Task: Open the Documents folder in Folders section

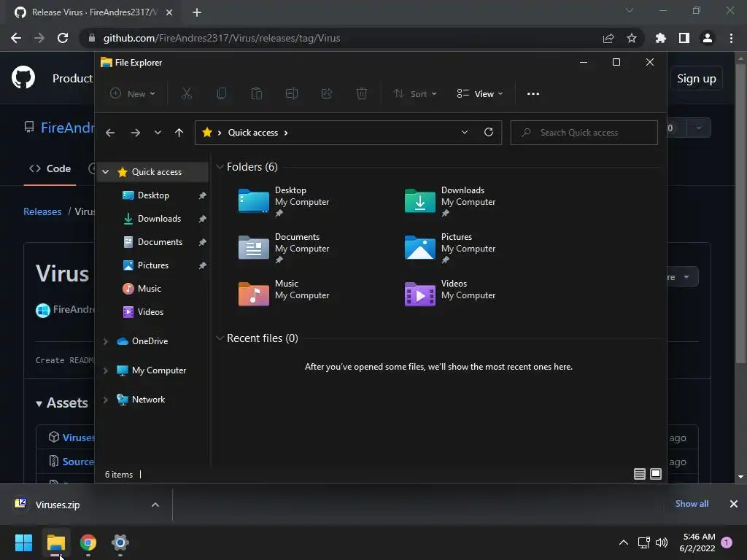Action: click(x=284, y=248)
